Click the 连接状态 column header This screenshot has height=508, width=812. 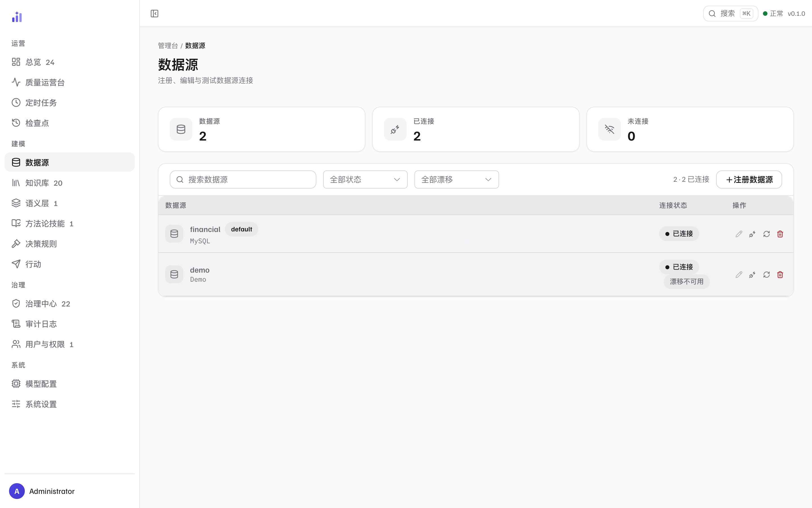coord(673,205)
